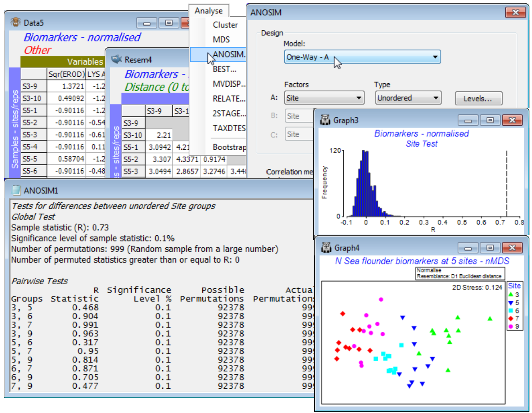Click the Variables header in Data5
532x413 pixels.
click(x=85, y=62)
